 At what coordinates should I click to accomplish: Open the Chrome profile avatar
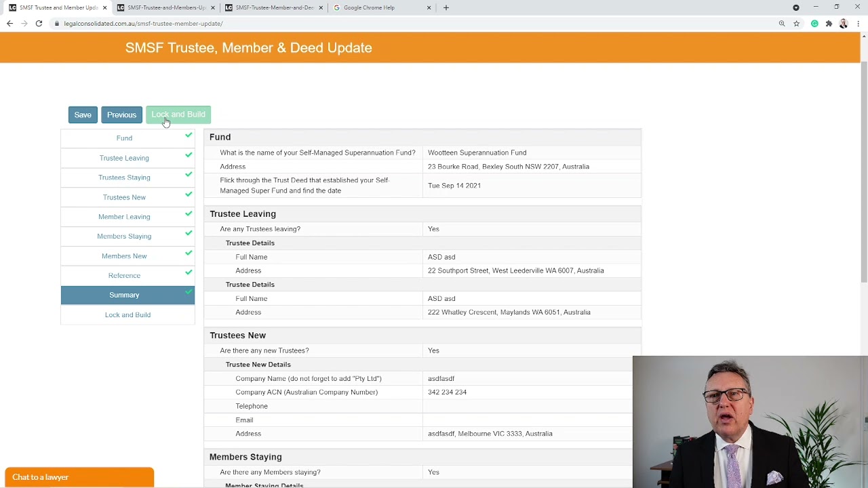point(844,24)
